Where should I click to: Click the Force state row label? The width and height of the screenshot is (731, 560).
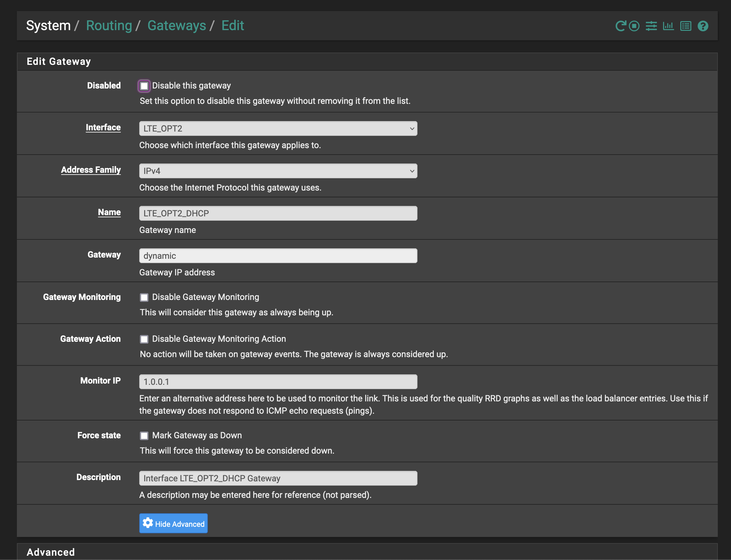coord(99,435)
